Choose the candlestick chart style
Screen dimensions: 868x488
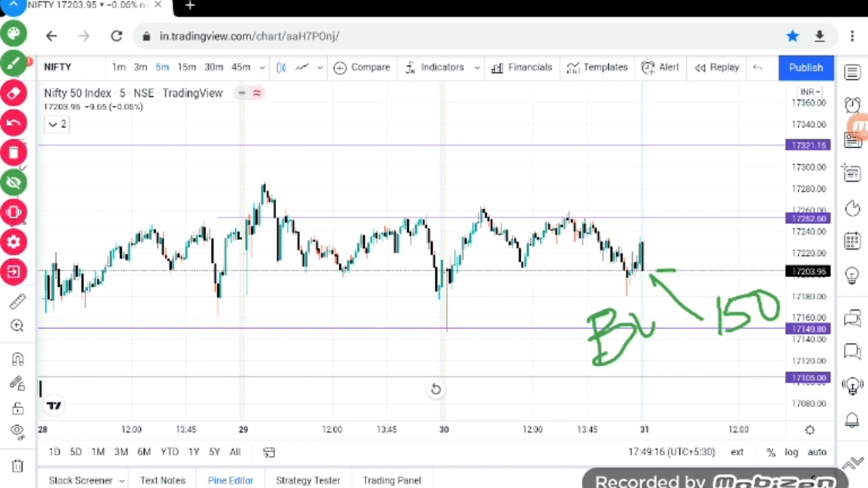click(281, 67)
